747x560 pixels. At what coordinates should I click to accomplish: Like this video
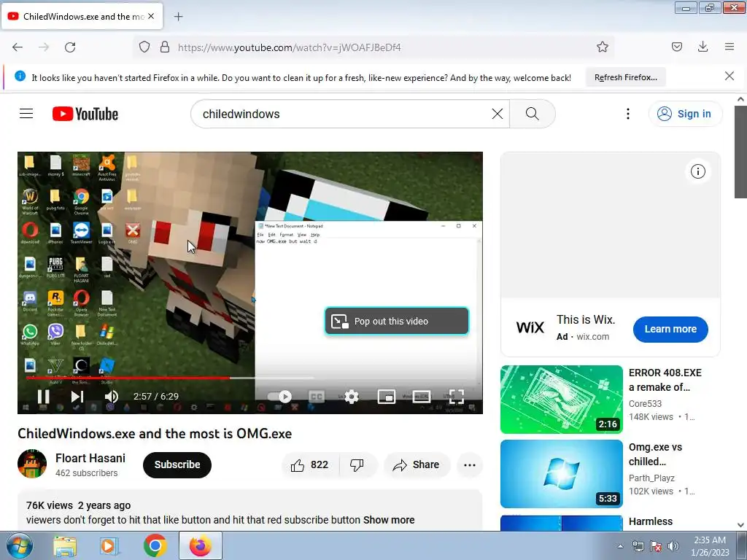[310, 464]
